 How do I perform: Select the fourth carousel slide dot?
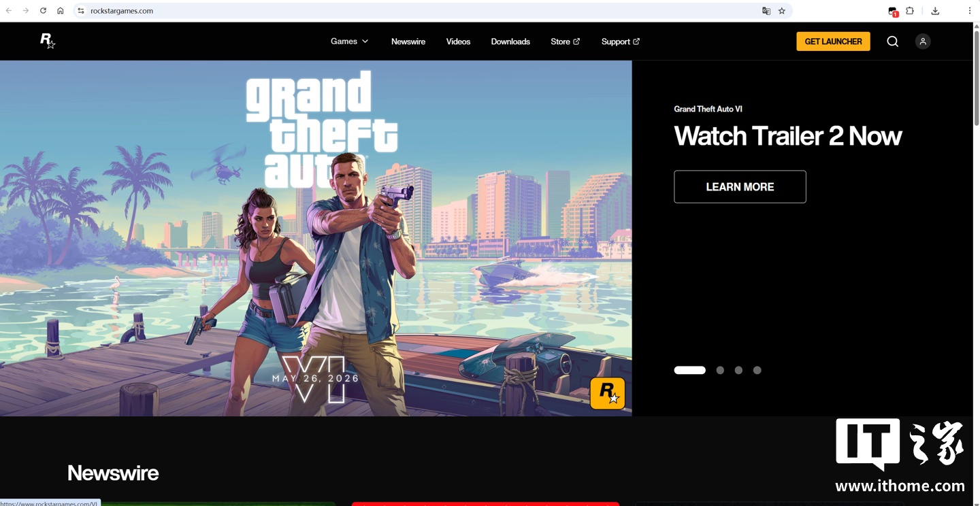(757, 370)
